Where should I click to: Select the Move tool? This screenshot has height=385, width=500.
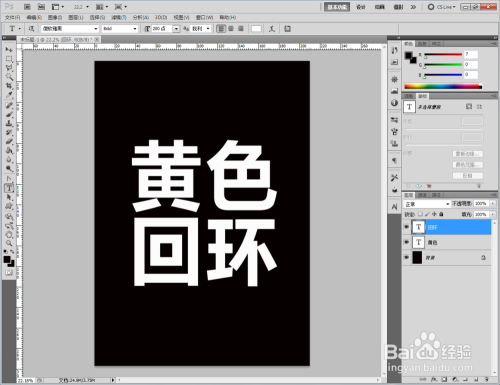coord(9,49)
